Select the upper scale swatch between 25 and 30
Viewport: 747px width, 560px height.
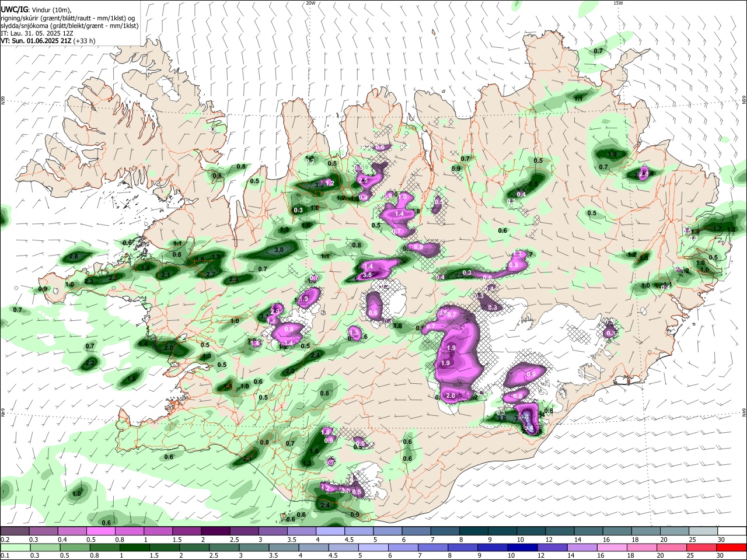[x=704, y=531]
